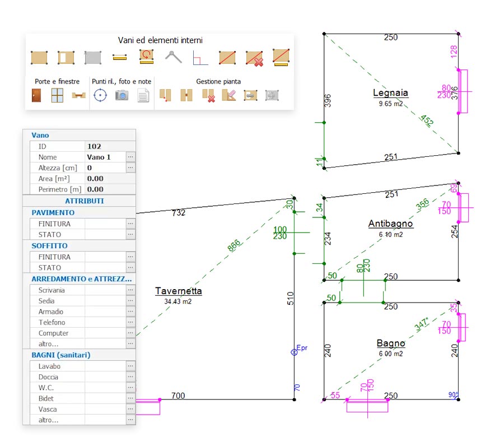Open ellipsis button for Sedia
The width and height of the screenshot is (504, 446).
pyautogui.click(x=130, y=301)
